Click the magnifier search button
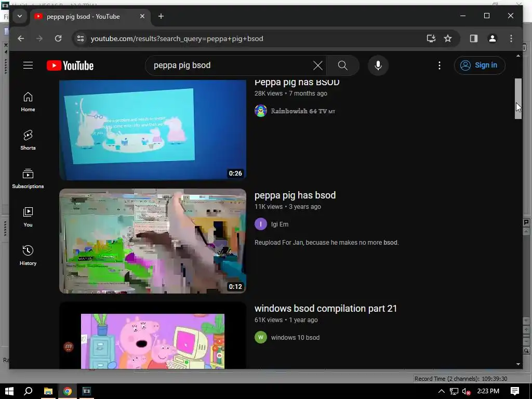The width and height of the screenshot is (532, 399). [x=343, y=65]
